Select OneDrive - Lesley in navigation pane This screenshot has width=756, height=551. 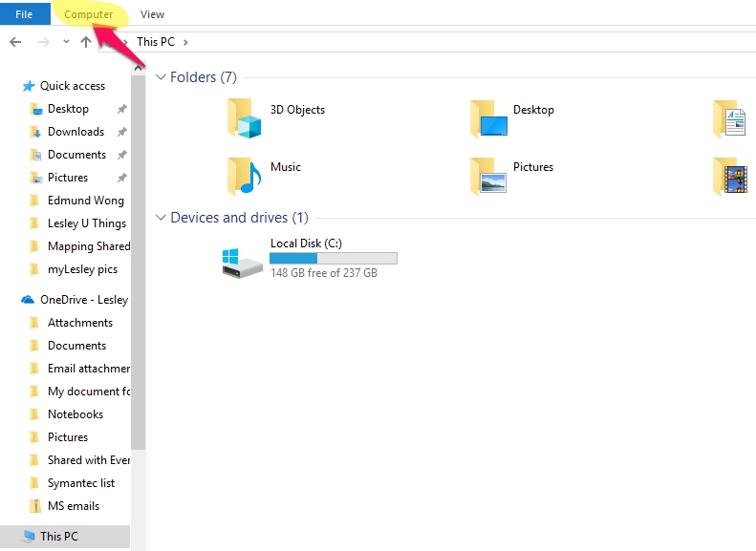click(x=84, y=300)
